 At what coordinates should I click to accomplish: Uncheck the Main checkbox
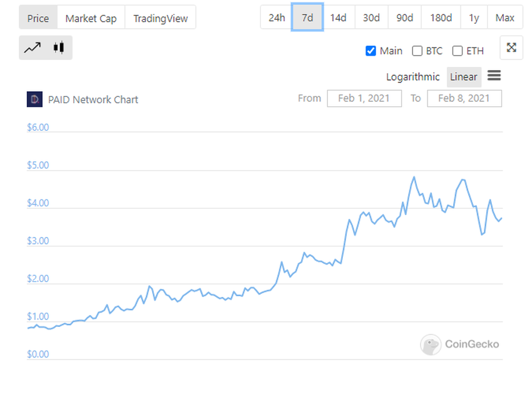point(371,51)
